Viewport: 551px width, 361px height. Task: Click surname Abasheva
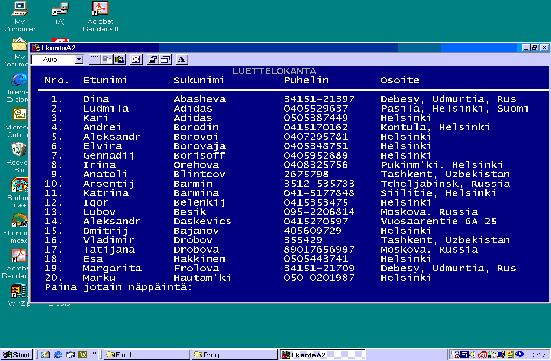199,99
